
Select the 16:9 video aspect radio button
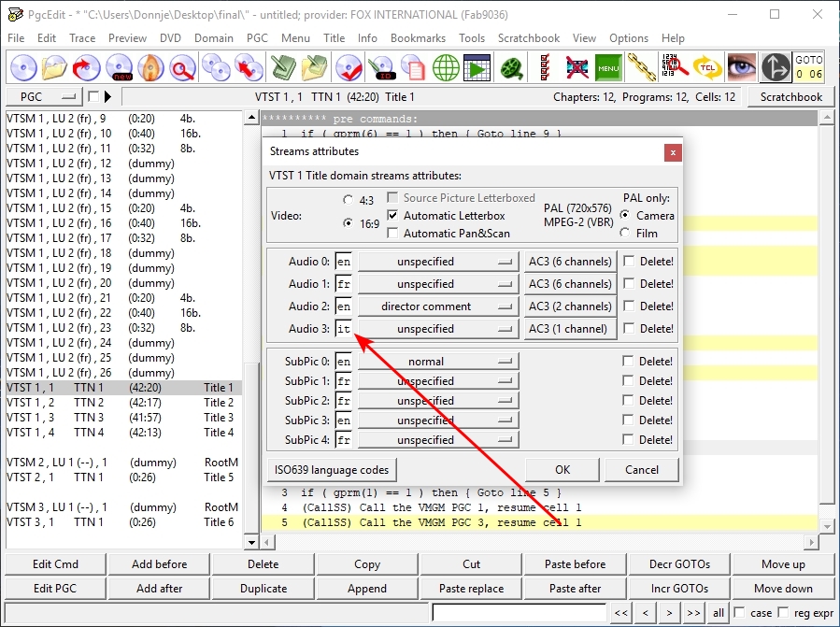[x=349, y=223]
